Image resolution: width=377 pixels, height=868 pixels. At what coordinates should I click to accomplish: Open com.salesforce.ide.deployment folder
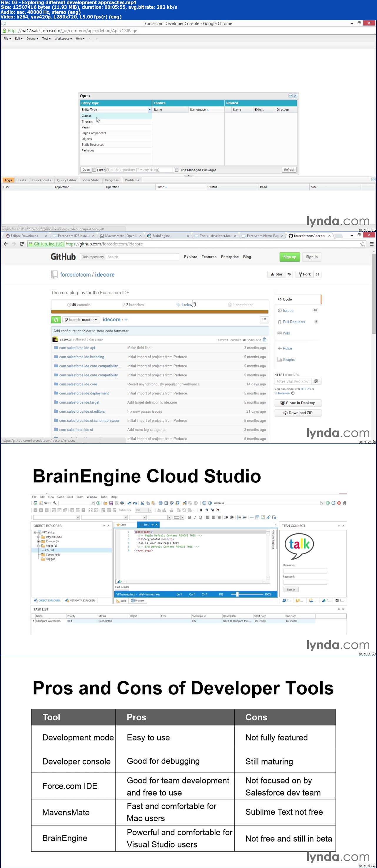84,393
